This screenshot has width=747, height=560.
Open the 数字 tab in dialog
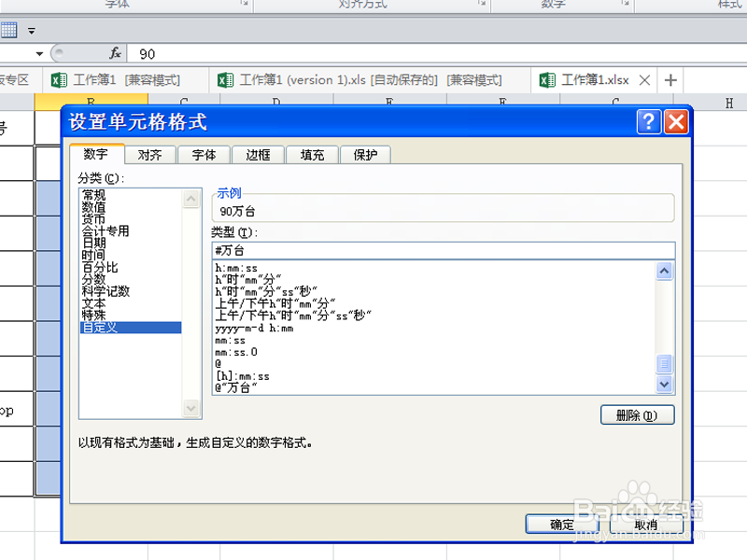tap(97, 154)
